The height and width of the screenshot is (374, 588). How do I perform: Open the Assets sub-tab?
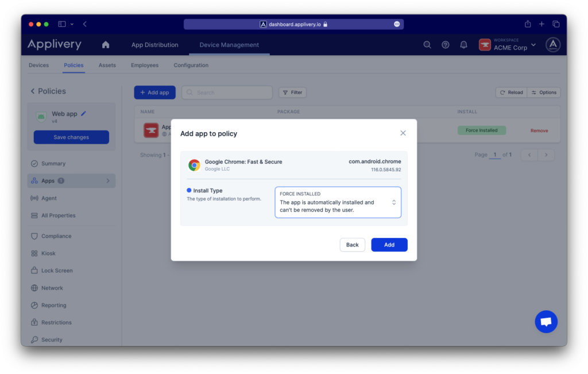point(107,65)
